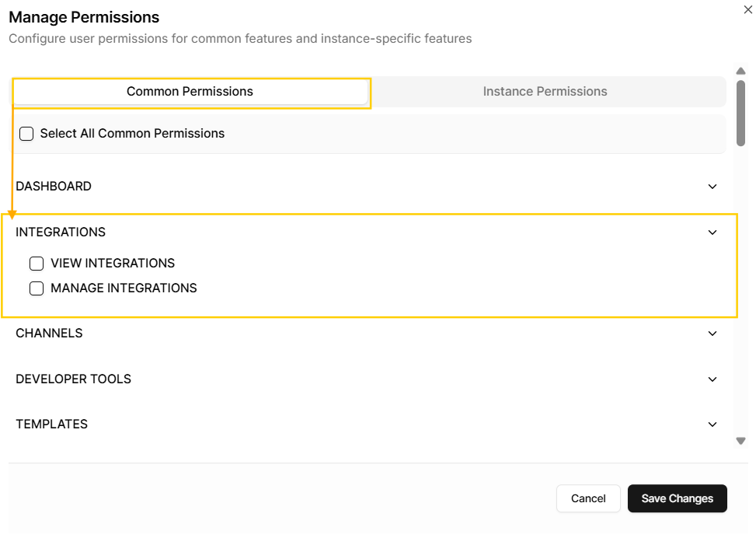Expand Templates via its chevron icon
The image size is (756, 538).
(712, 424)
